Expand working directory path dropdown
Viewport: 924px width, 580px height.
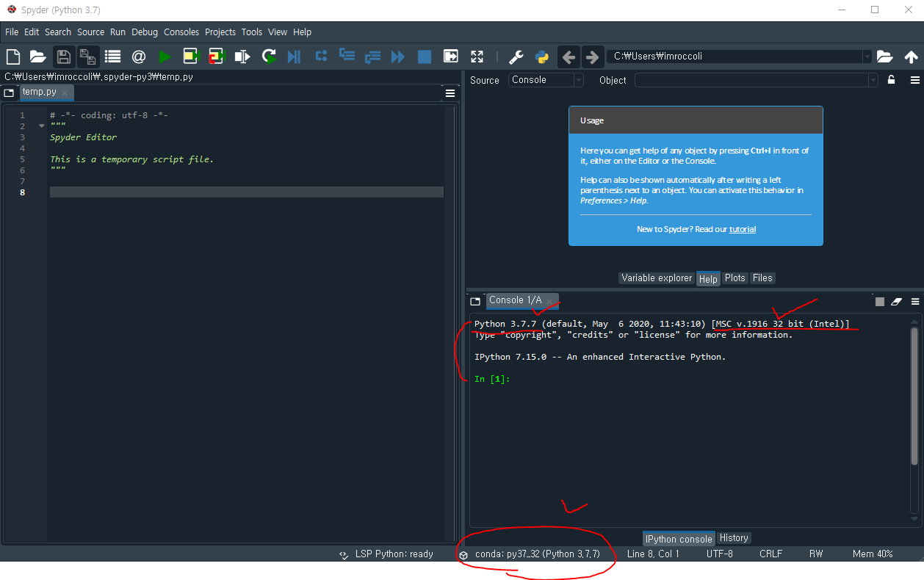point(867,57)
